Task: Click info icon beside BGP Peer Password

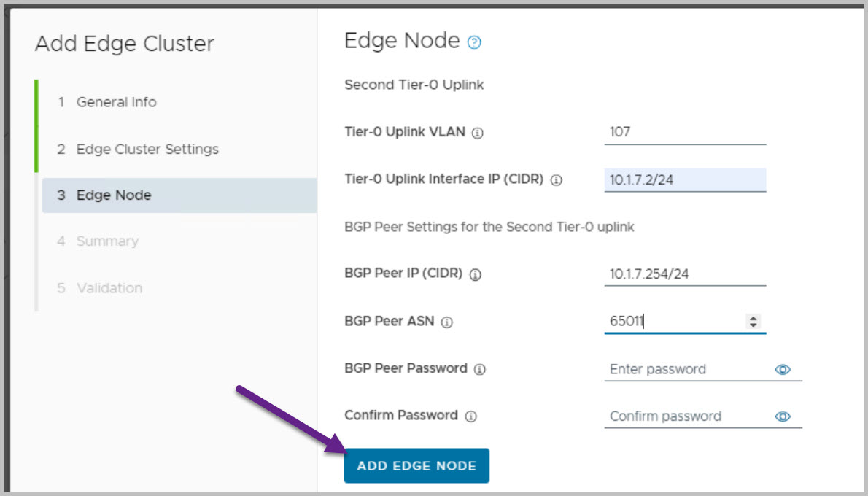Action: coord(479,369)
